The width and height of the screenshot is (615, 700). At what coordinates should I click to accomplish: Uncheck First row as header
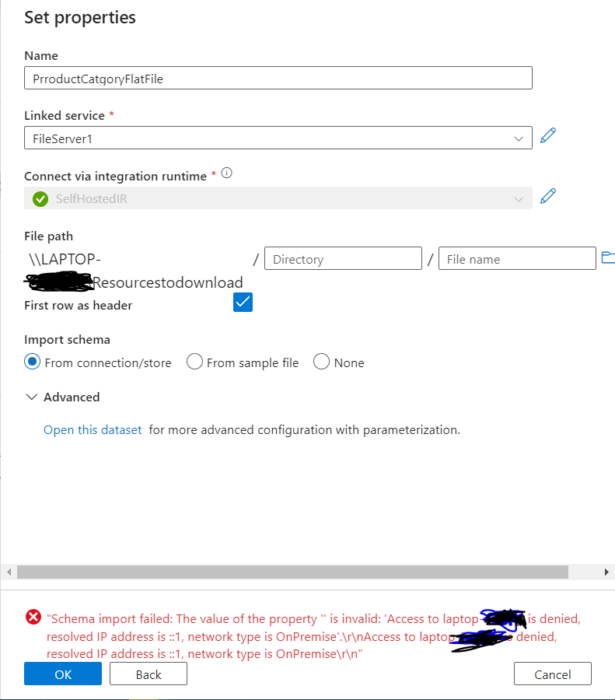pos(243,303)
